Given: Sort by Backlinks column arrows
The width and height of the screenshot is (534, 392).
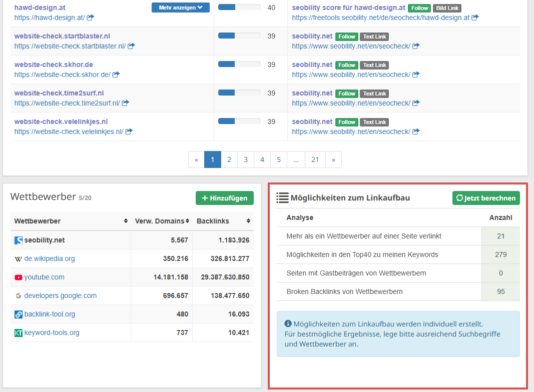Looking at the screenshot, I should tap(249, 221).
